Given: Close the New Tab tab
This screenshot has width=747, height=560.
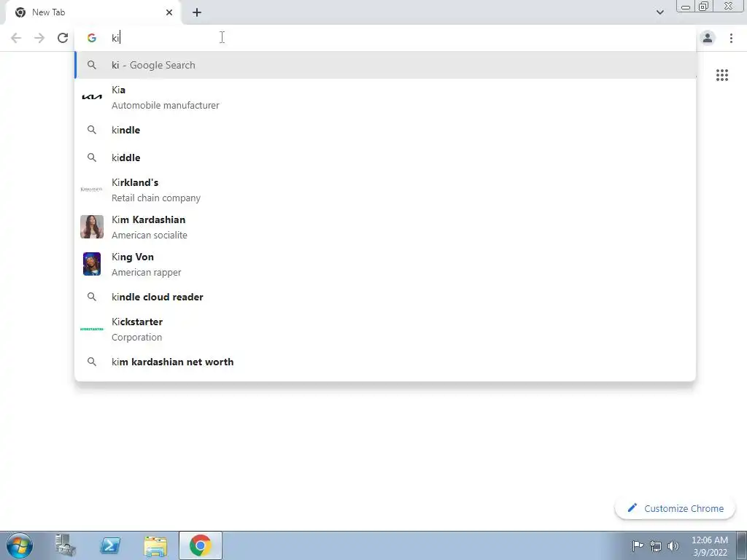Looking at the screenshot, I should coord(169,12).
